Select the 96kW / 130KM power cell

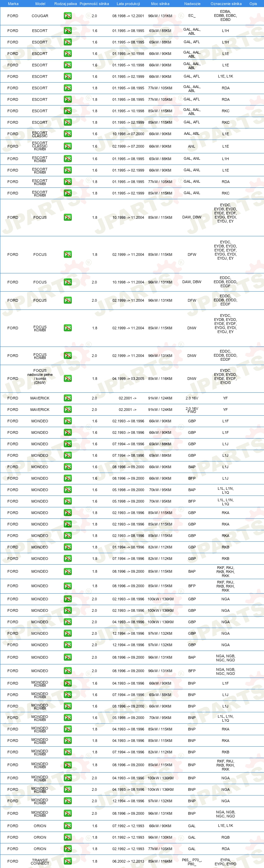tap(160, 837)
